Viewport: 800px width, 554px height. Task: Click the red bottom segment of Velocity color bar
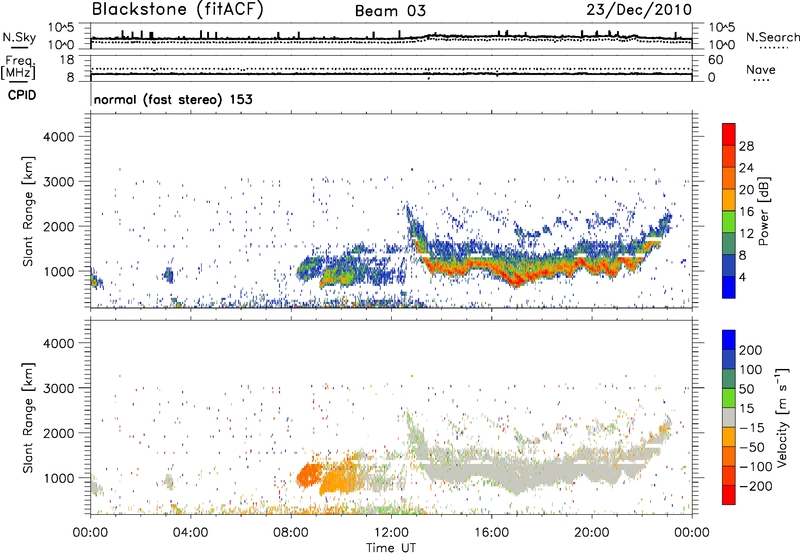(x=729, y=495)
